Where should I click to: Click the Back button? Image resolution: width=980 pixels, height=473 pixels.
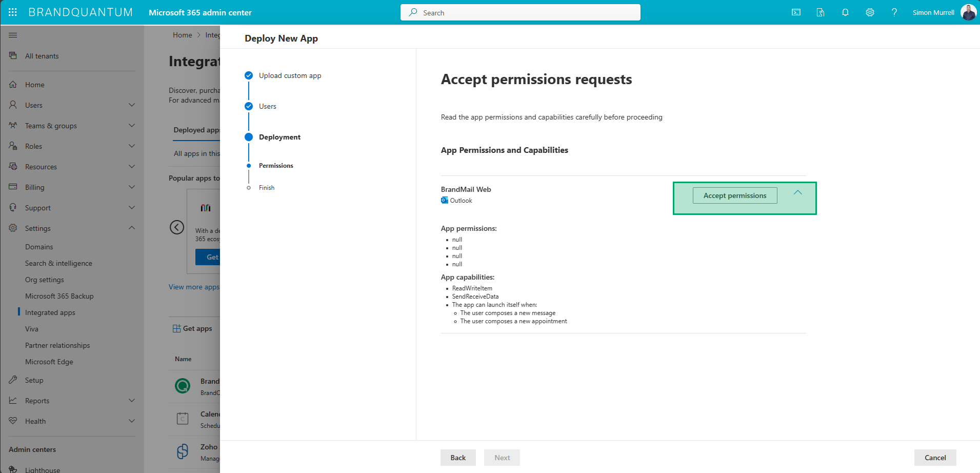458,458
